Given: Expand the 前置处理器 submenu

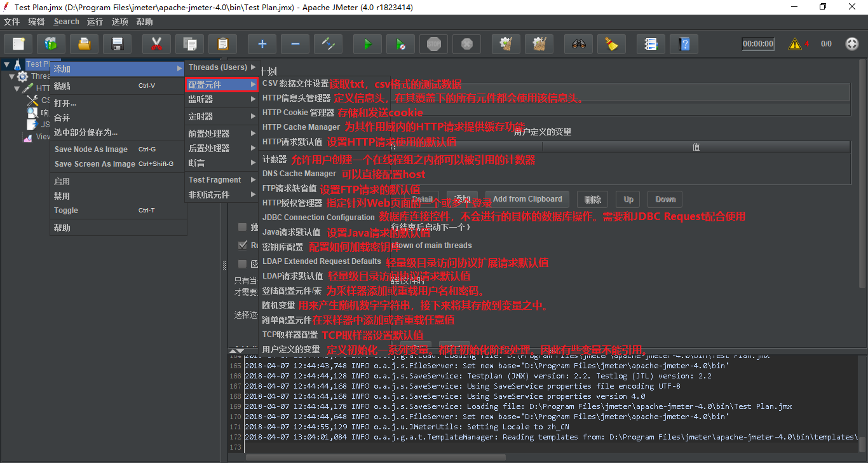Looking at the screenshot, I should tap(222, 134).
